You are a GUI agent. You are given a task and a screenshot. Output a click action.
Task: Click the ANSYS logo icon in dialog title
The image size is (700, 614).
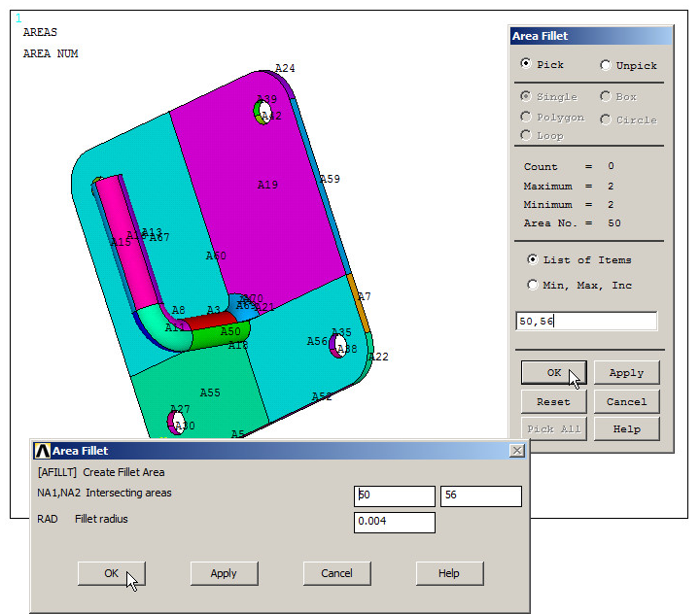coord(43,451)
